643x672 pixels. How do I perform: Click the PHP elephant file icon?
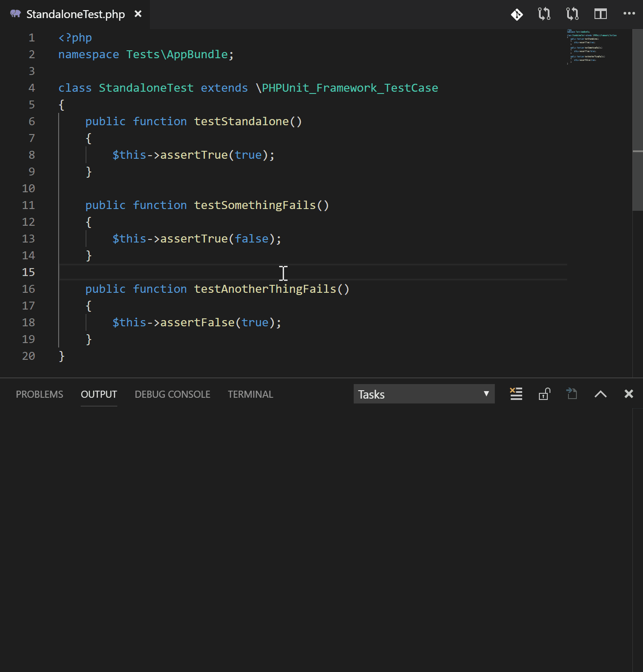(x=15, y=14)
